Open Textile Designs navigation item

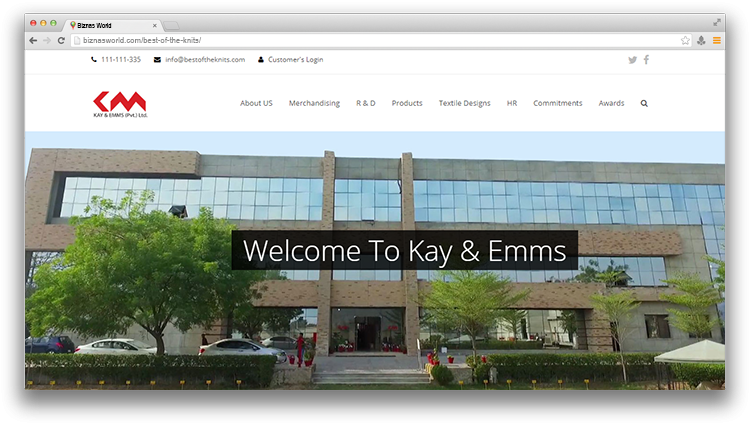click(x=464, y=103)
